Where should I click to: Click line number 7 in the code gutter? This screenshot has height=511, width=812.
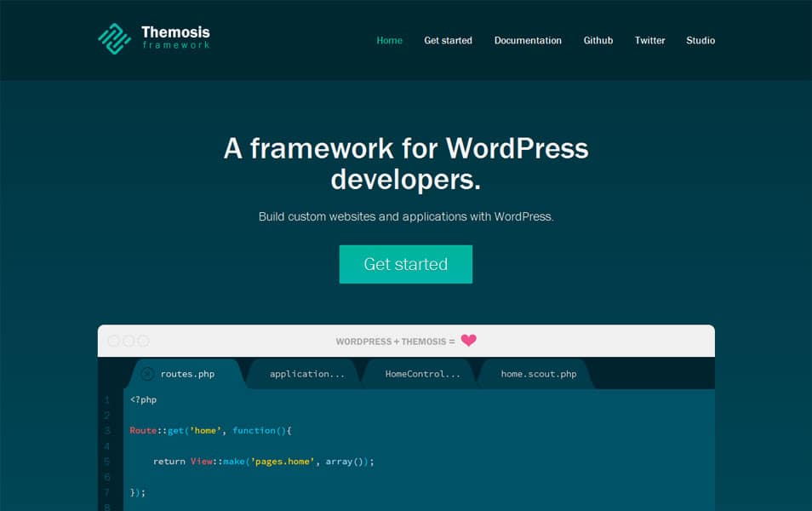(x=107, y=492)
